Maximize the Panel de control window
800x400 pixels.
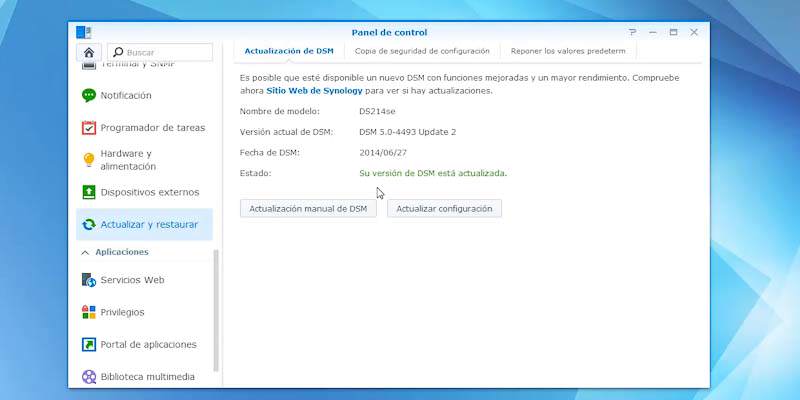click(673, 32)
